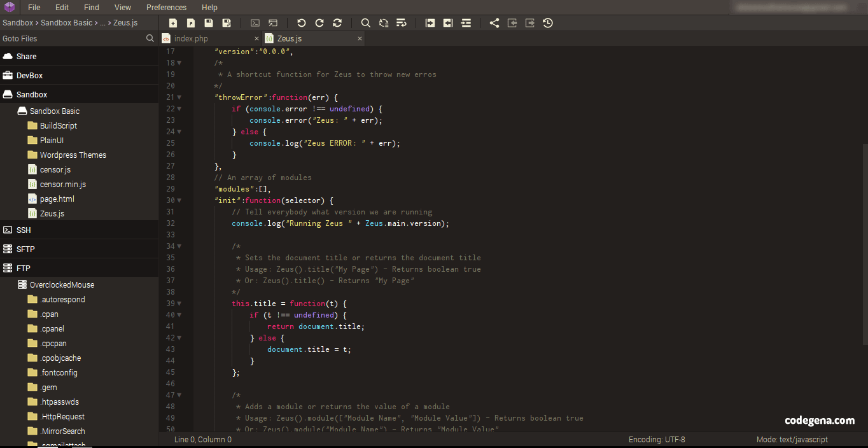Click the share icon in the toolbar

[494, 23]
